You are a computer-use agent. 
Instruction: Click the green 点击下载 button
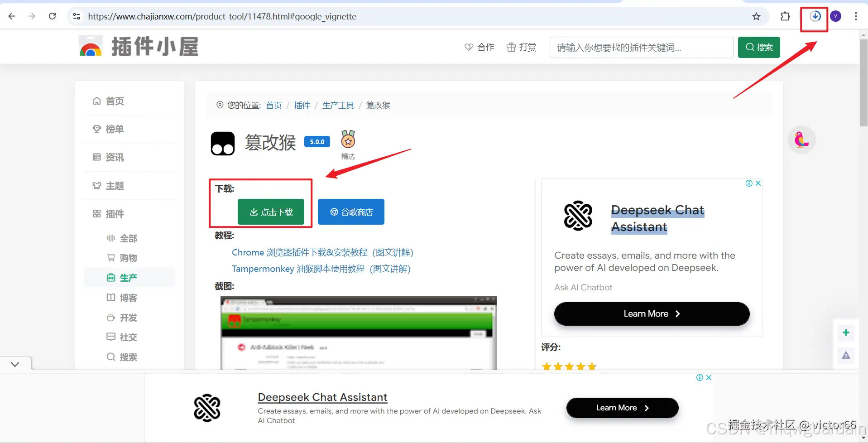click(x=271, y=212)
